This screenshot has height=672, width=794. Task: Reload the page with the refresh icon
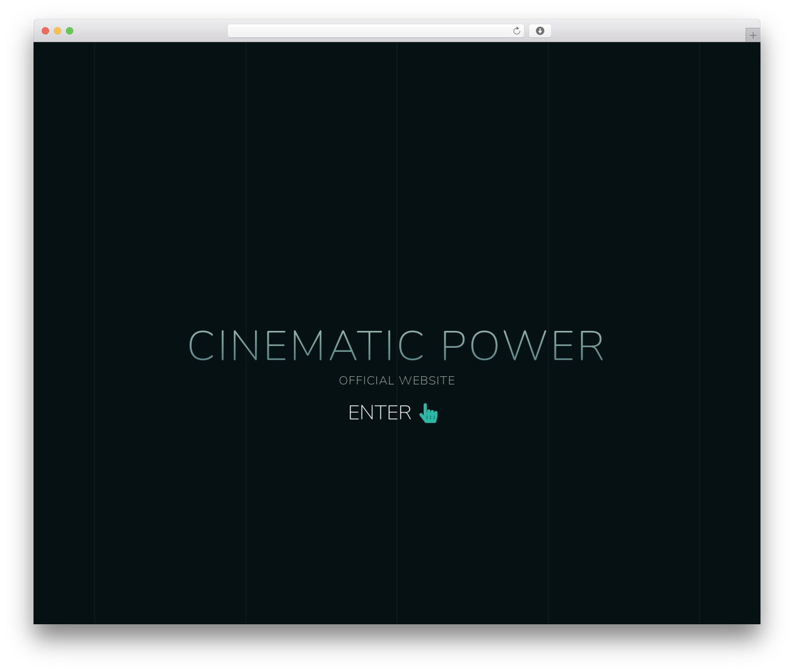click(x=517, y=31)
